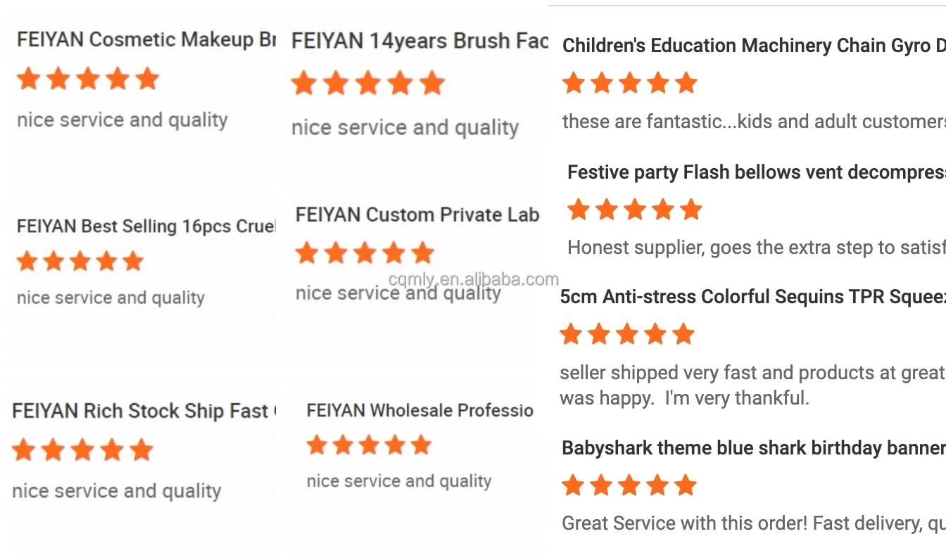Image resolution: width=946 pixels, height=560 pixels.
Task: Click first star under FEIYAN Cosmetic Makeup title
Action: tap(28, 79)
